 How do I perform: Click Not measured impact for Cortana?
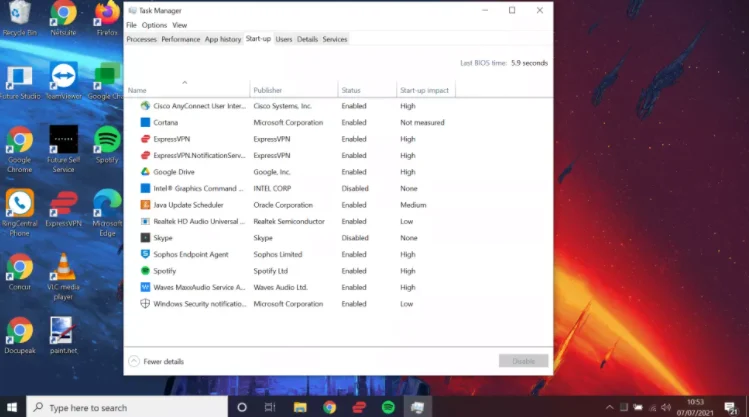pos(422,122)
